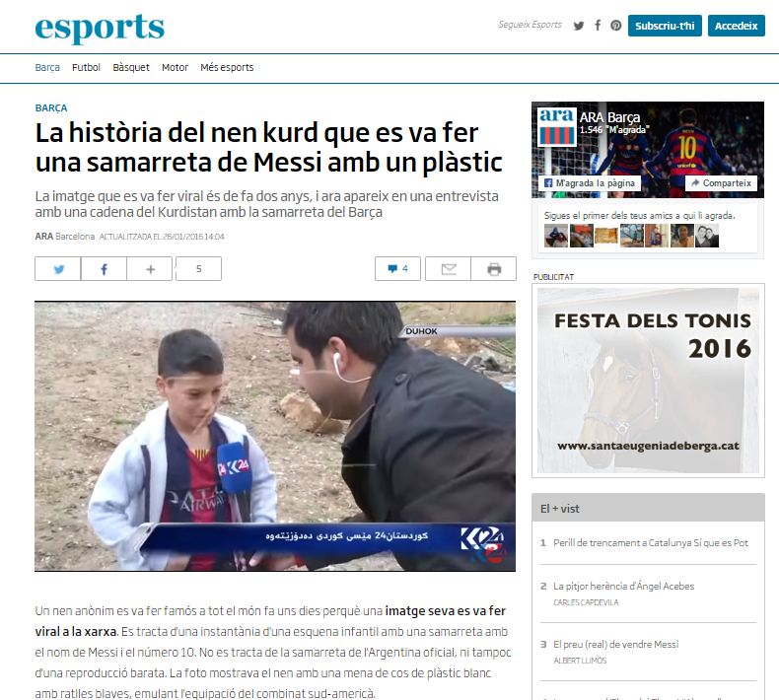Open the header Pinterest icon
779x700 pixels.
pos(616,26)
